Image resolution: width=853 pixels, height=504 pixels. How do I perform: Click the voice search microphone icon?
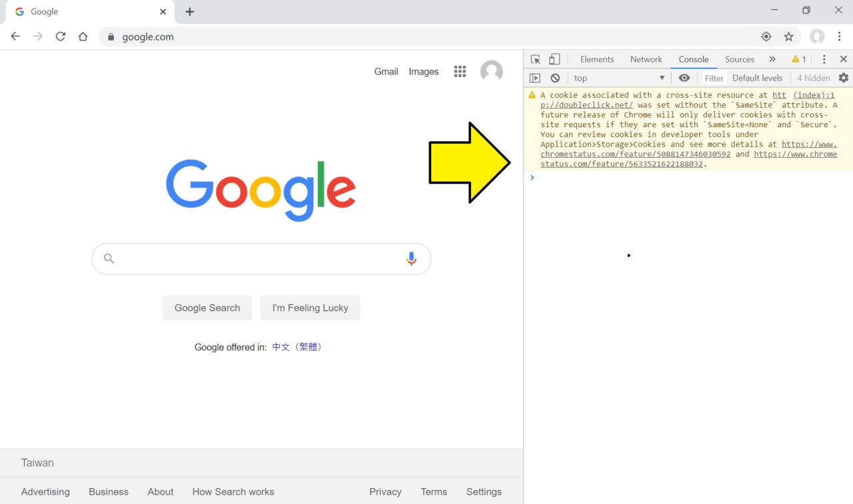(411, 258)
